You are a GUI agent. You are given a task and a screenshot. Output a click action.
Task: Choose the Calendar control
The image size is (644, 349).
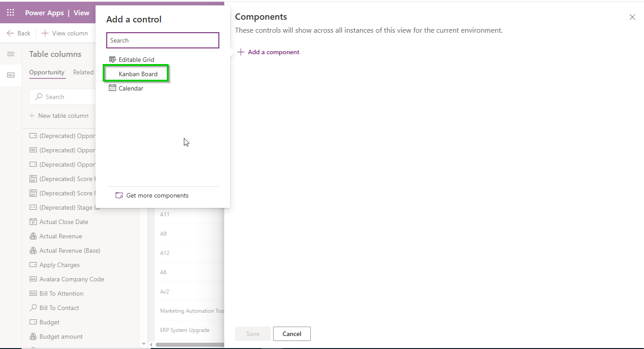coord(131,88)
